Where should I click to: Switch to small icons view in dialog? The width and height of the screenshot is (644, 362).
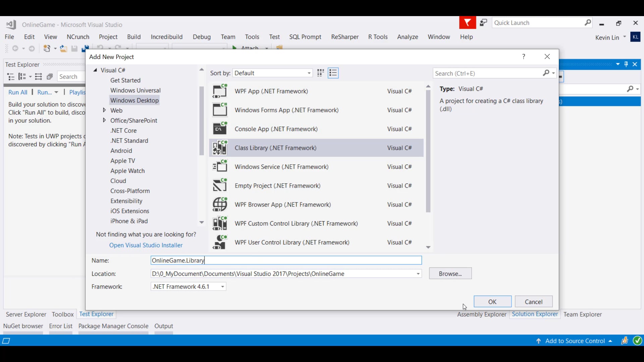(320, 73)
